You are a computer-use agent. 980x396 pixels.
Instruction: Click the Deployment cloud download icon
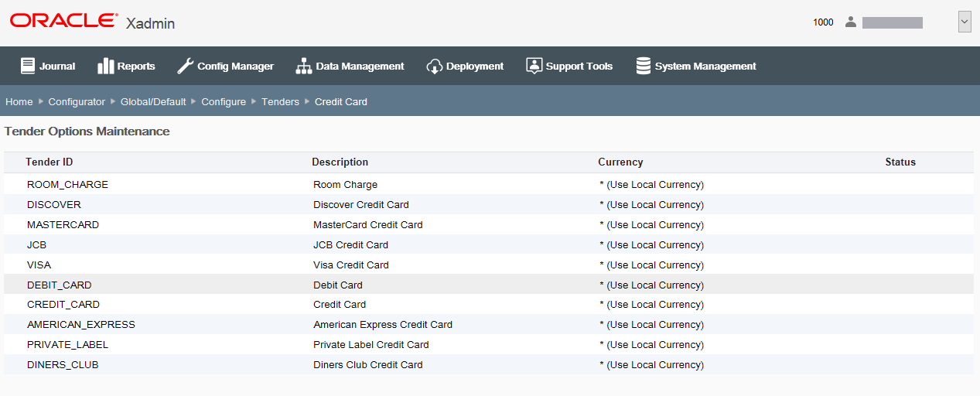coord(434,66)
